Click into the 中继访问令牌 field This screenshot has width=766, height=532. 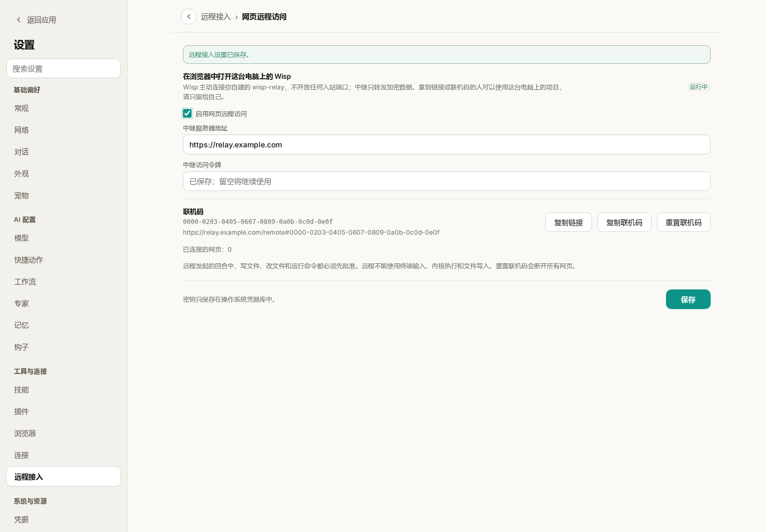447,181
